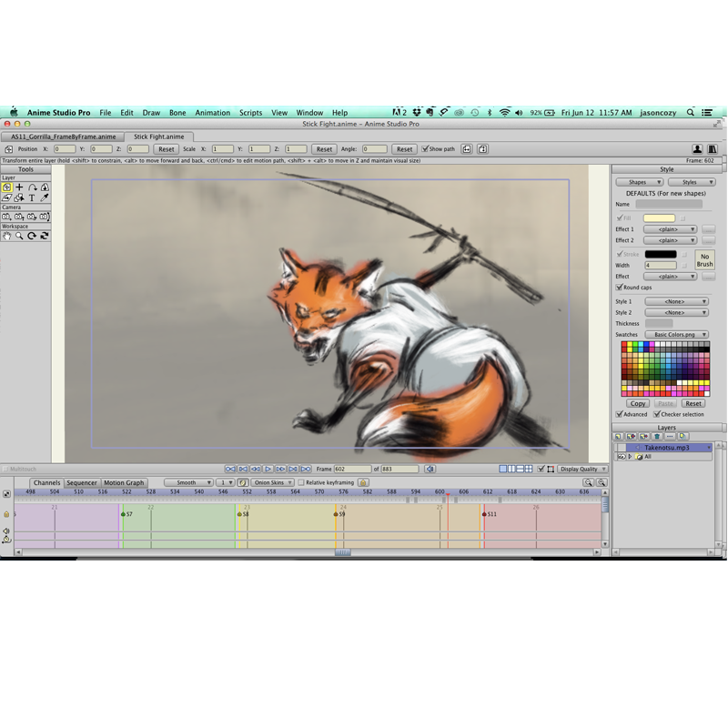
Task: Open the Display Quality dropdown
Action: 582,469
